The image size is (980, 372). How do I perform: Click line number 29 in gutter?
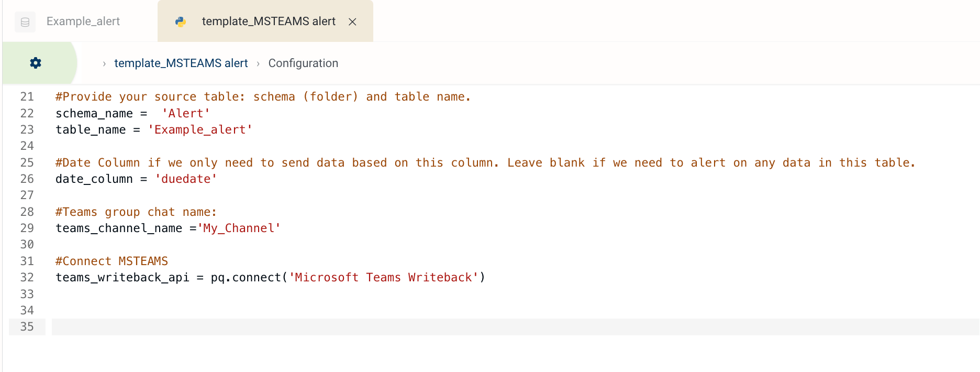coord(27,228)
